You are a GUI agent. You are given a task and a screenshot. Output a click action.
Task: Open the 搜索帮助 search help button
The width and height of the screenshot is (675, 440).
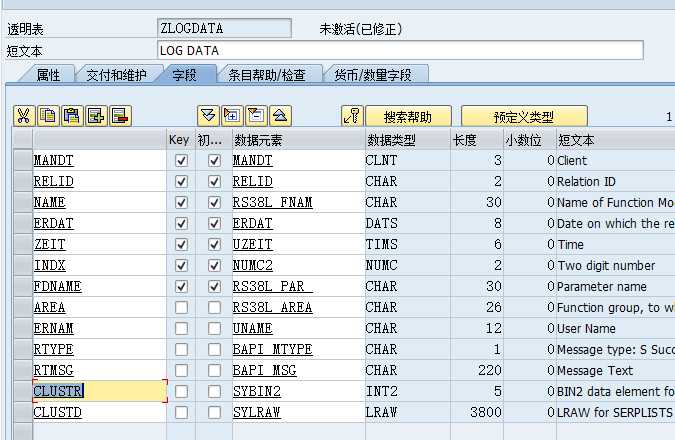[408, 116]
